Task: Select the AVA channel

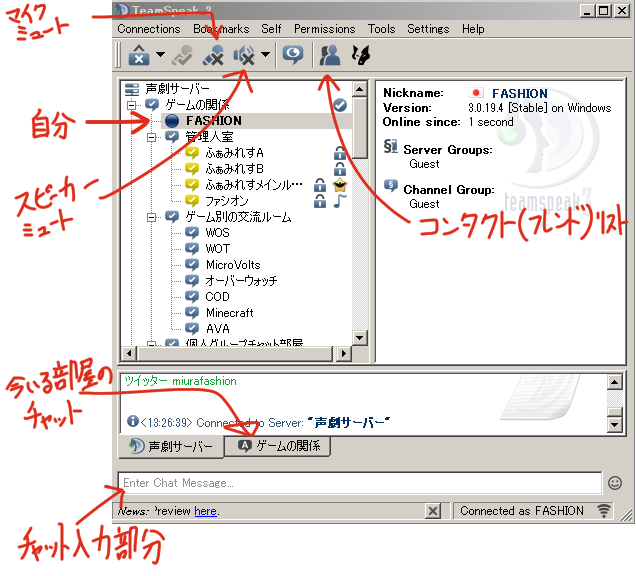Action: [x=217, y=329]
